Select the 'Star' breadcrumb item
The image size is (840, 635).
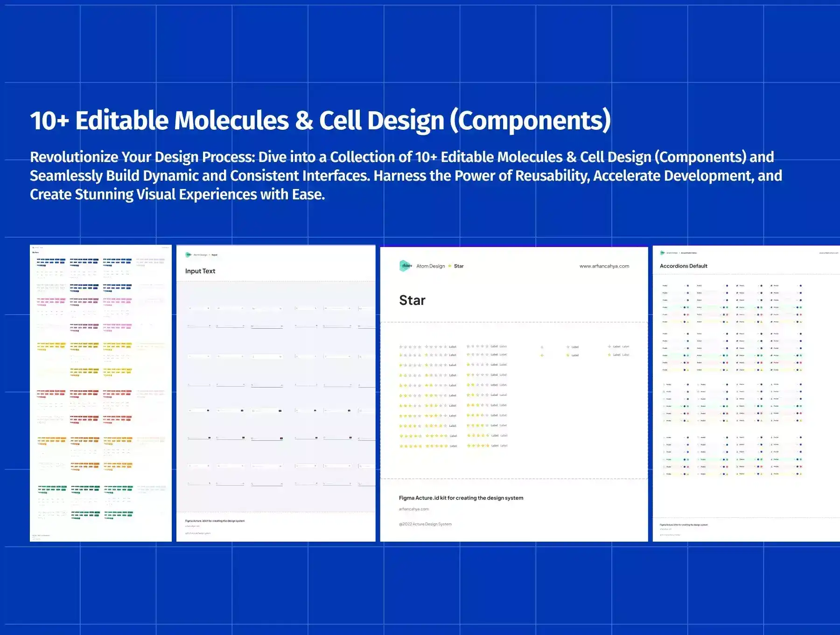point(459,266)
